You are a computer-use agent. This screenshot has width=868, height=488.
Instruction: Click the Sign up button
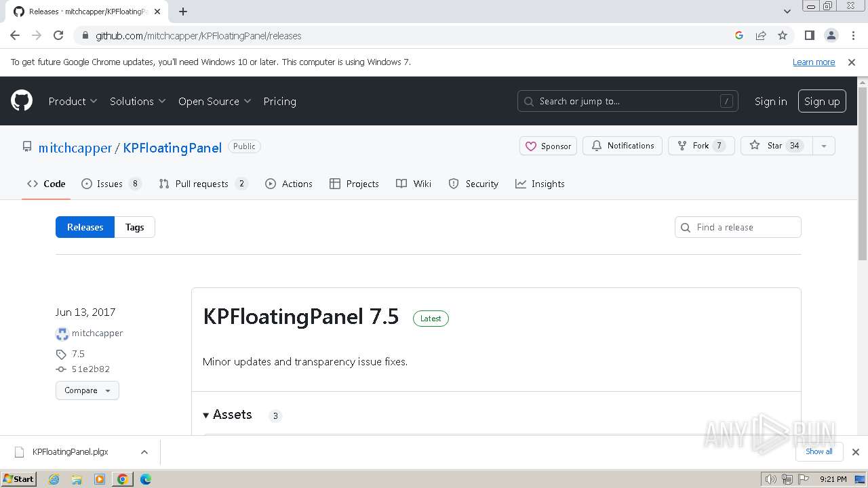pos(821,101)
